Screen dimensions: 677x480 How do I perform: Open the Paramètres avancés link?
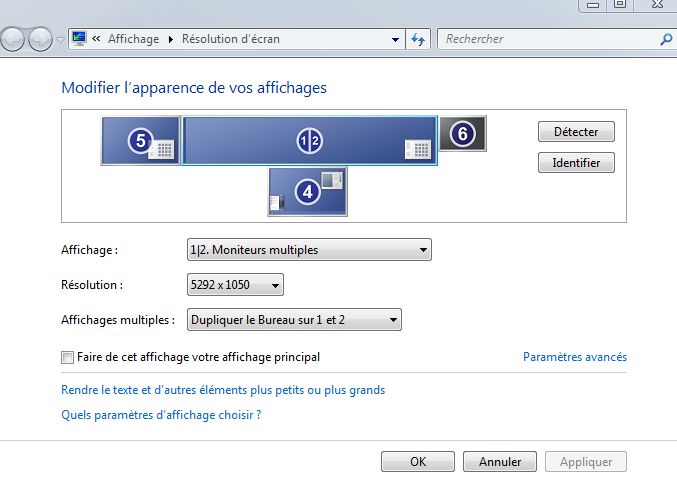pyautogui.click(x=575, y=357)
